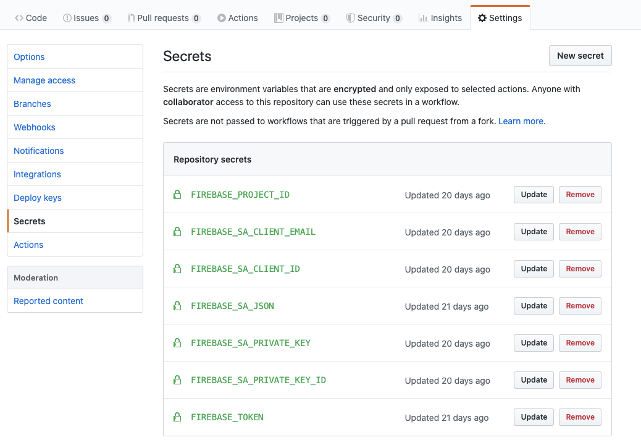Click lock icon beside FIREBASE_SA_CLIENT_ID
The width and height of the screenshot is (641, 440).
click(x=177, y=269)
